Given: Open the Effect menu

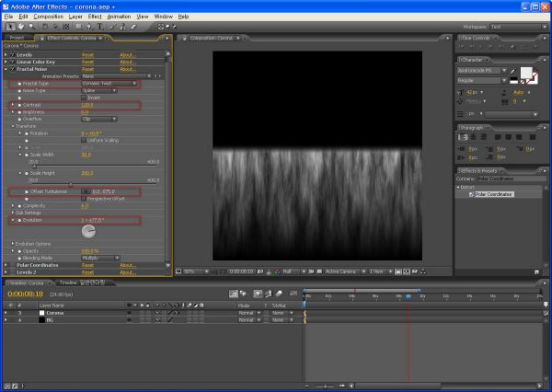Looking at the screenshot, I should (x=95, y=17).
